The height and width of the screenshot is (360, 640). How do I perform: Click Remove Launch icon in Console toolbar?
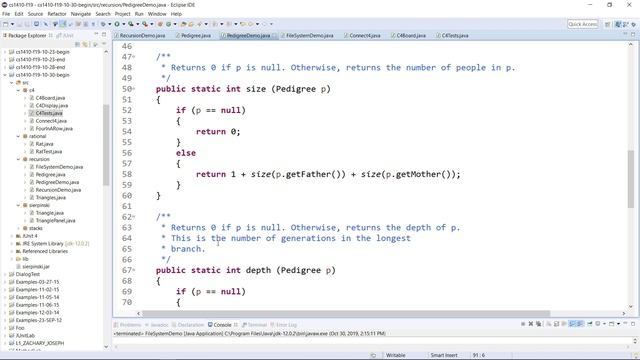[531, 324]
